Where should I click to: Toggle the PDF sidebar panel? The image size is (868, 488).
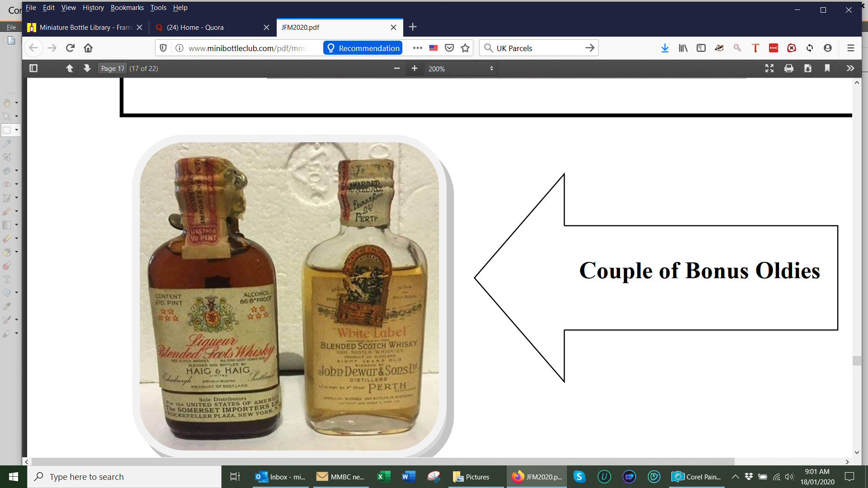[33, 68]
